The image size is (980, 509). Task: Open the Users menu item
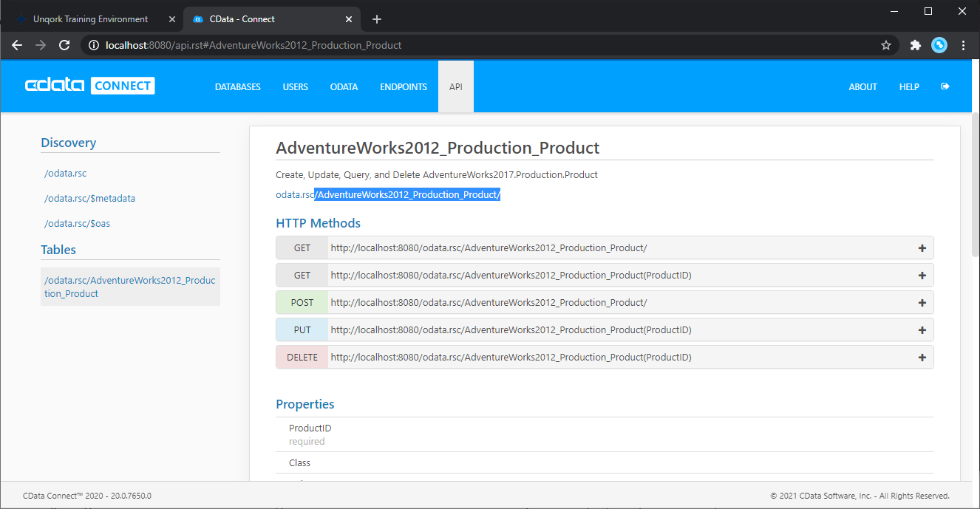point(296,86)
